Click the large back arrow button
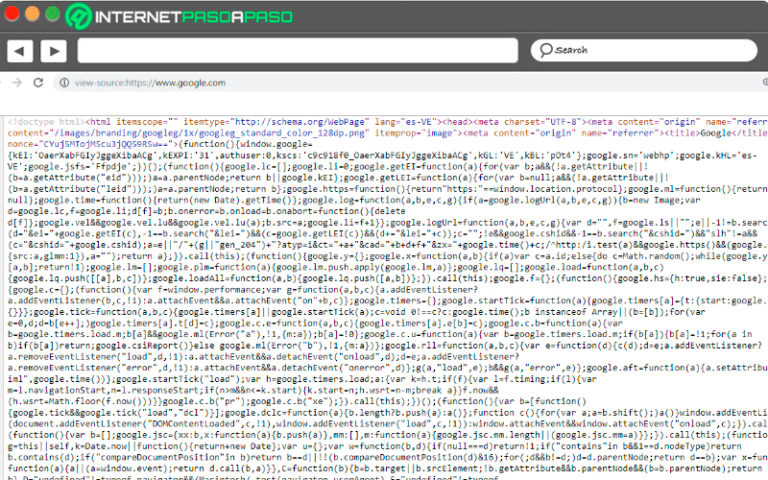This screenshot has width=768, height=480. pos(21,50)
